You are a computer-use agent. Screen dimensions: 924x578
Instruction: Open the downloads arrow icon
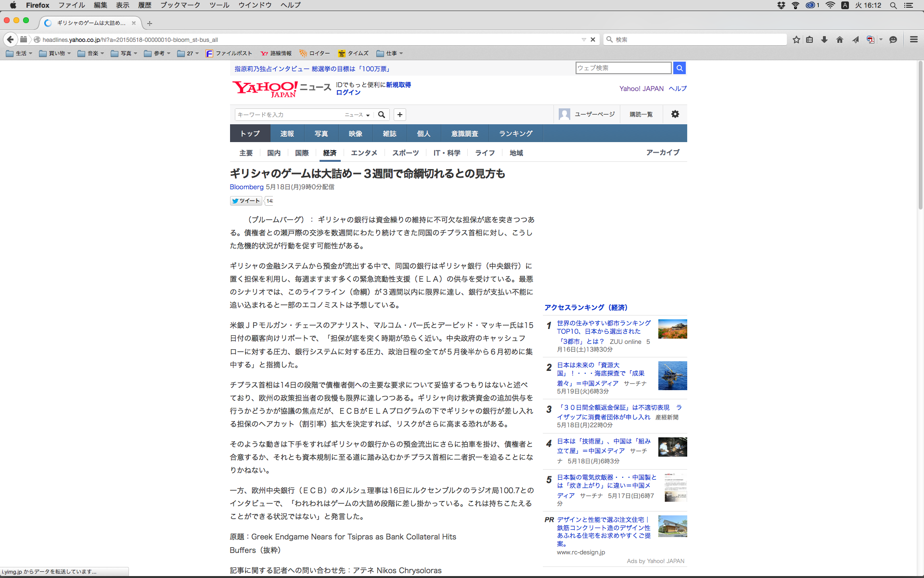[x=824, y=39]
